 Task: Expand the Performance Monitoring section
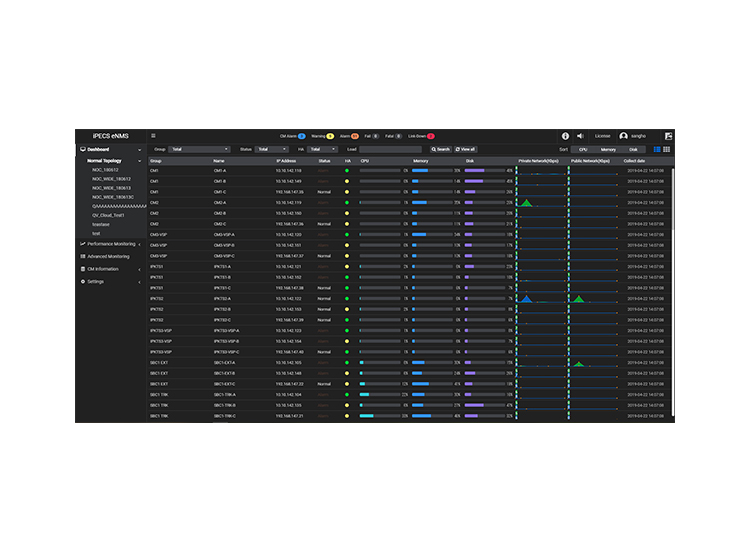[110, 244]
